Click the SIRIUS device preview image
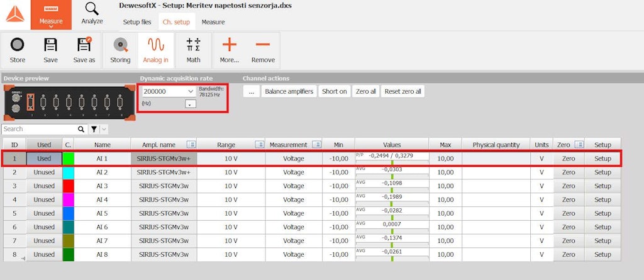644x280 pixels. tap(69, 102)
